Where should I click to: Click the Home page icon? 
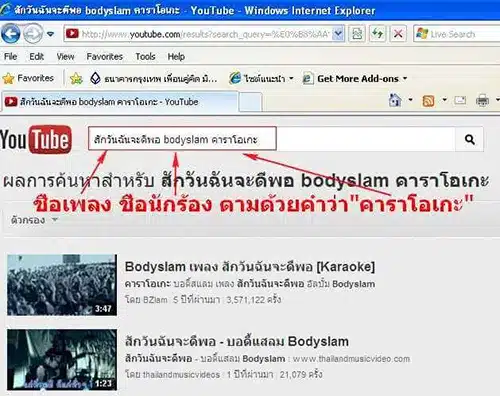pos(395,100)
